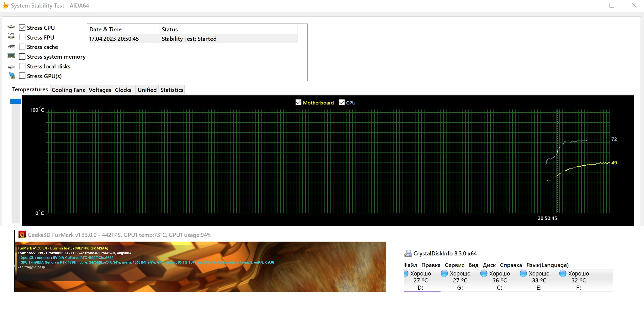Image resolution: width=644 pixels, height=321 pixels.
Task: Select drive G: at 27 °C in CrystalDiskInfo
Action: point(460,281)
